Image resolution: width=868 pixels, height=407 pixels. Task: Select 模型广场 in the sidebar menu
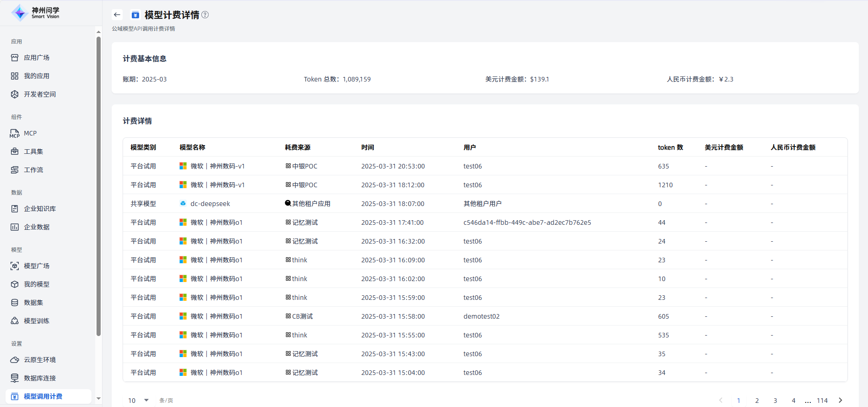point(37,266)
